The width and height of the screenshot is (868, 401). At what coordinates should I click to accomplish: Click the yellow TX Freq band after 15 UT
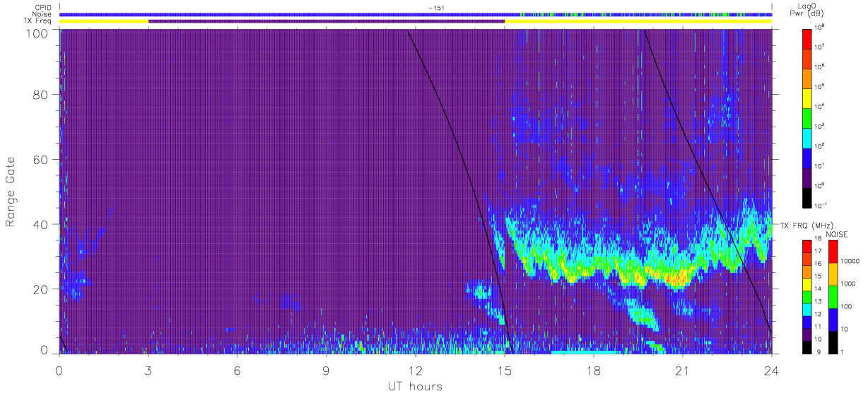[x=638, y=21]
